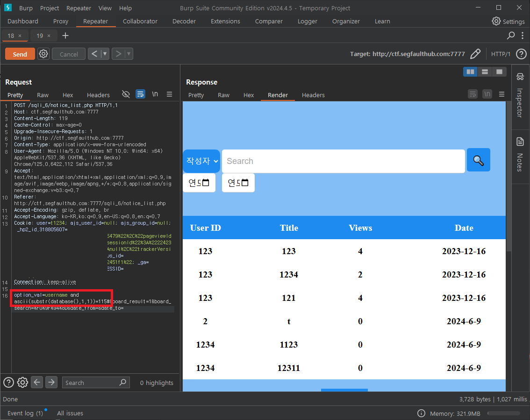Viewport: 530px width, 420px height.
Task: Select response Raw view tab
Action: pyautogui.click(x=223, y=95)
